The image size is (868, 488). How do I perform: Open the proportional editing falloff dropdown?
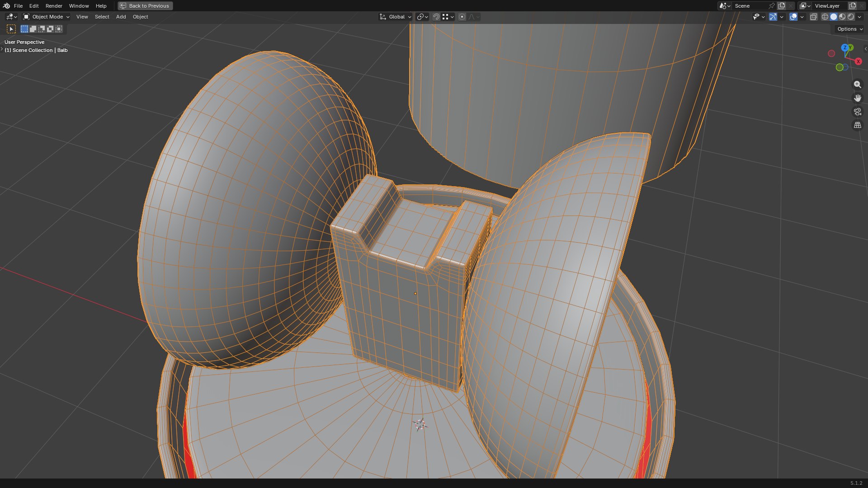[x=474, y=17]
